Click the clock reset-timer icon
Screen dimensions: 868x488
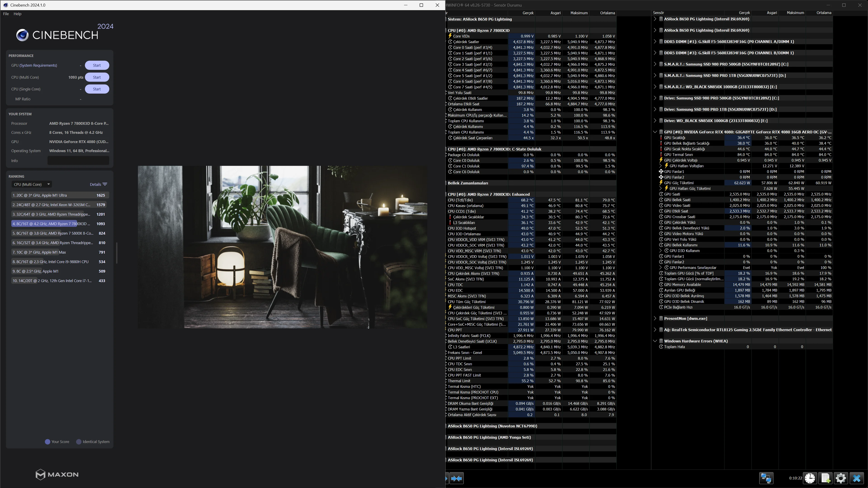click(x=810, y=478)
